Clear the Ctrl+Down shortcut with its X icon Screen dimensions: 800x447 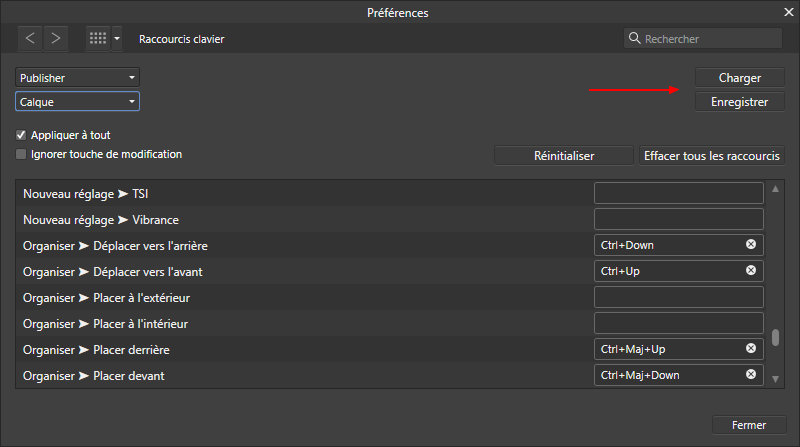click(751, 244)
